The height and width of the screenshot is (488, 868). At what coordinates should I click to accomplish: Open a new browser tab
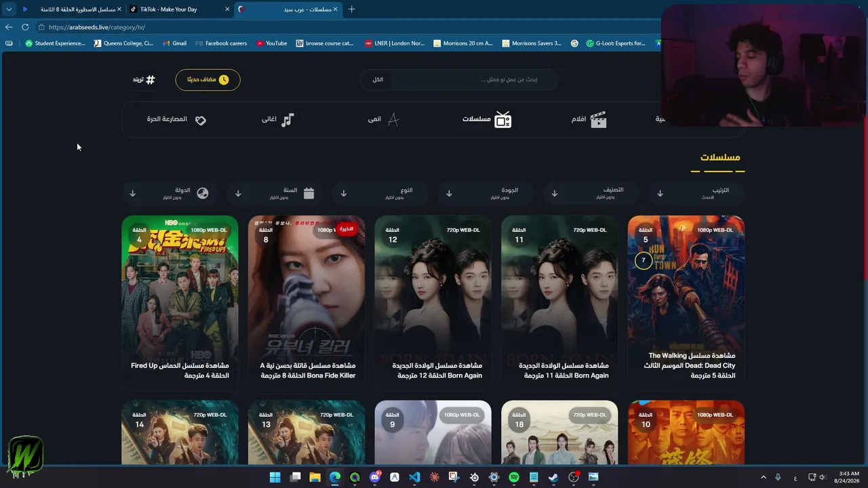(x=351, y=9)
